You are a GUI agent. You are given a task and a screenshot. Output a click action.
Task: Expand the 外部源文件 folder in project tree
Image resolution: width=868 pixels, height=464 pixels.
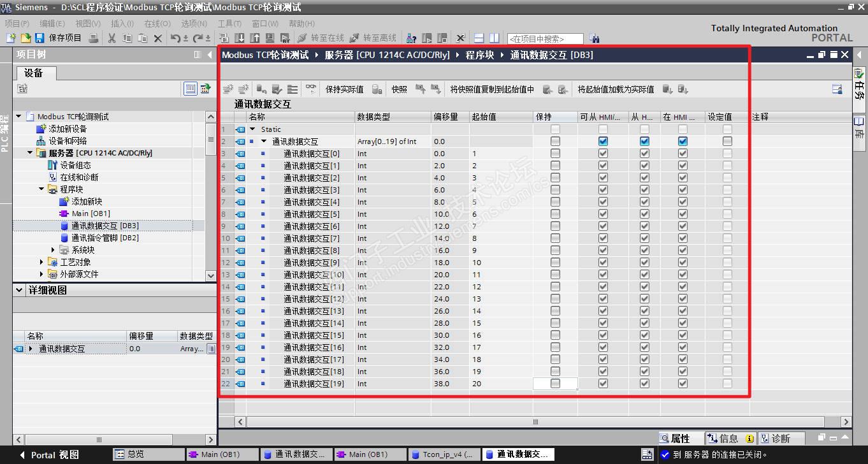click(x=41, y=274)
